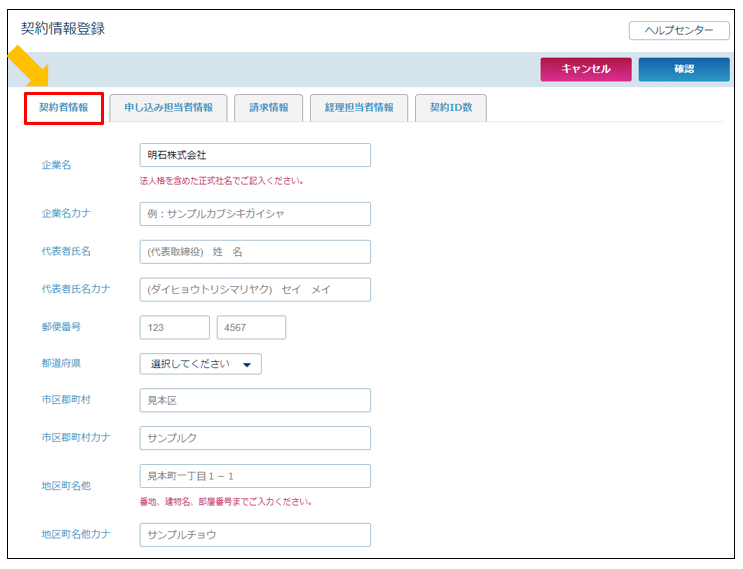Expand the 都道府県 dropdown

tap(200, 364)
